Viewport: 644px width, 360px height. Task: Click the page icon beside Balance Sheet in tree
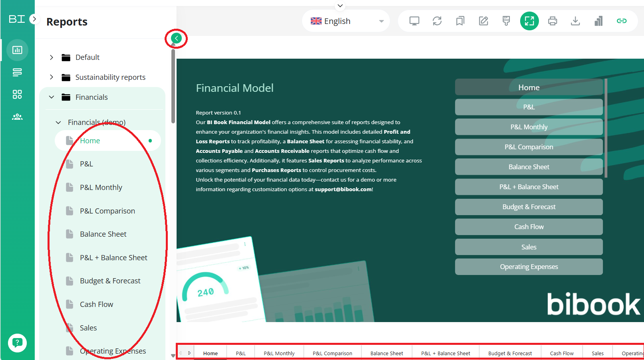pyautogui.click(x=70, y=233)
